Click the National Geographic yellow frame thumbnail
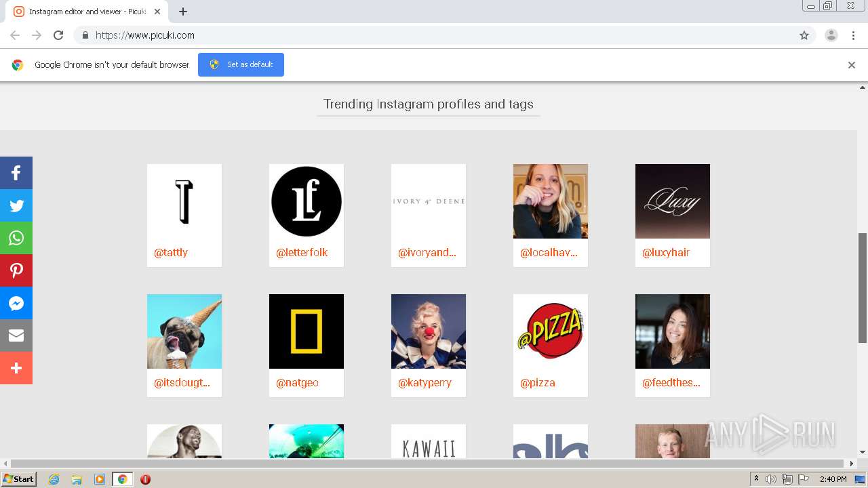This screenshot has height=488, width=868. pos(307,331)
